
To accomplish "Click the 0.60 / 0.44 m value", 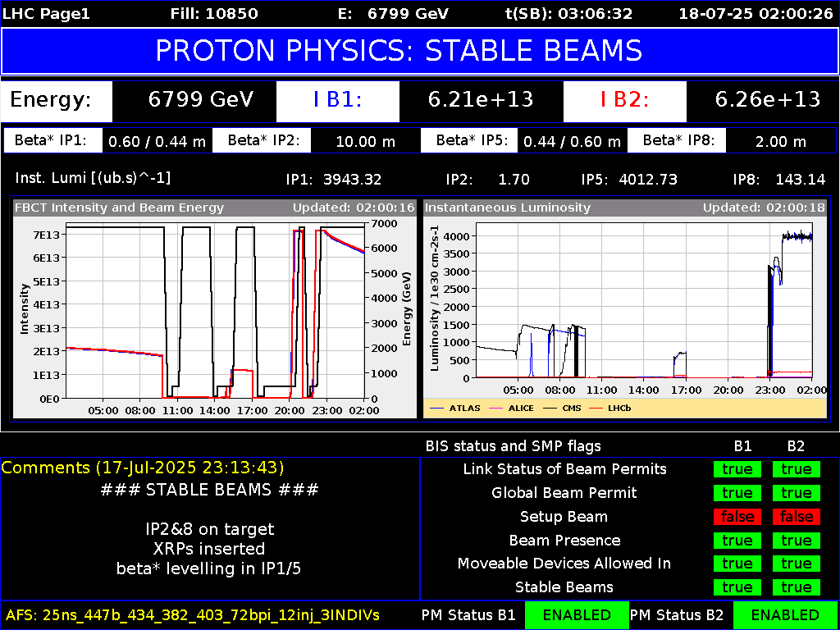I will click(157, 142).
